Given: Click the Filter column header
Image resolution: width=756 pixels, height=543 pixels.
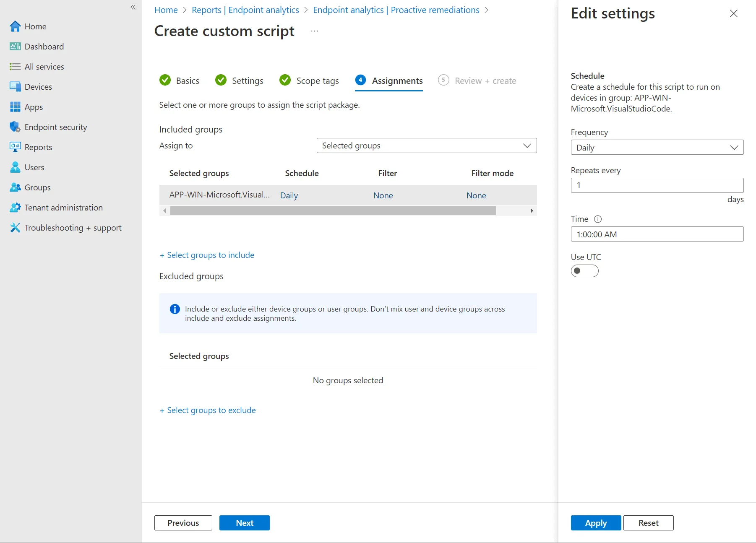Looking at the screenshot, I should (x=387, y=173).
